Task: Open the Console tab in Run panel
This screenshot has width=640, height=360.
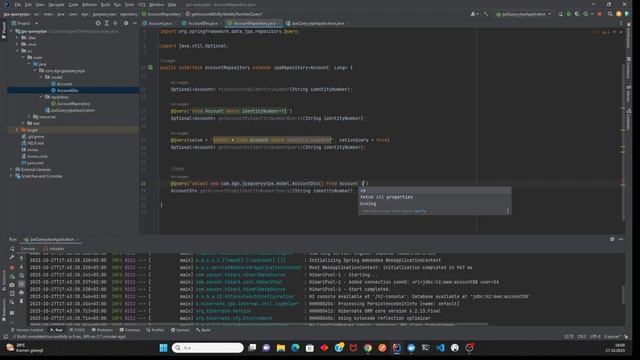Action: pyautogui.click(x=28, y=249)
